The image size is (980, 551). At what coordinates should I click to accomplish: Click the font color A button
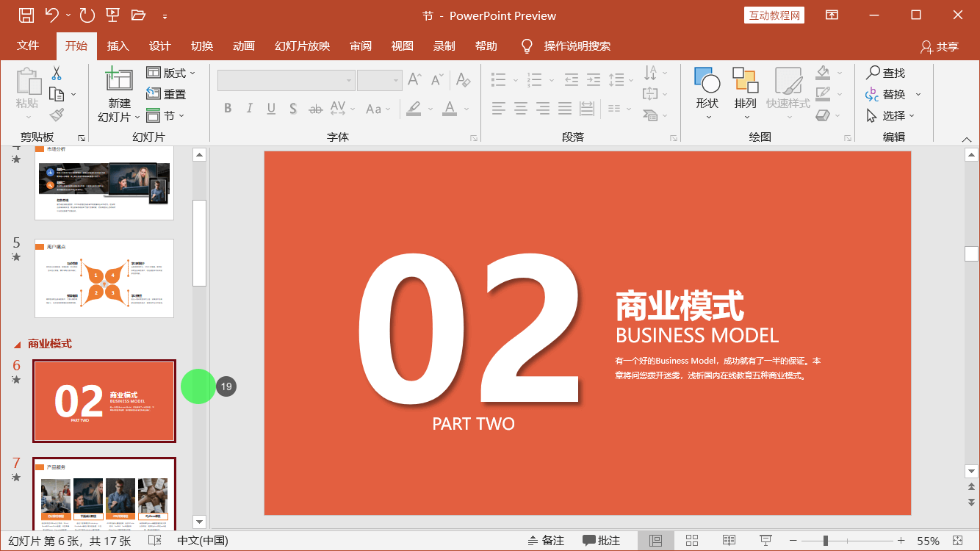[450, 109]
